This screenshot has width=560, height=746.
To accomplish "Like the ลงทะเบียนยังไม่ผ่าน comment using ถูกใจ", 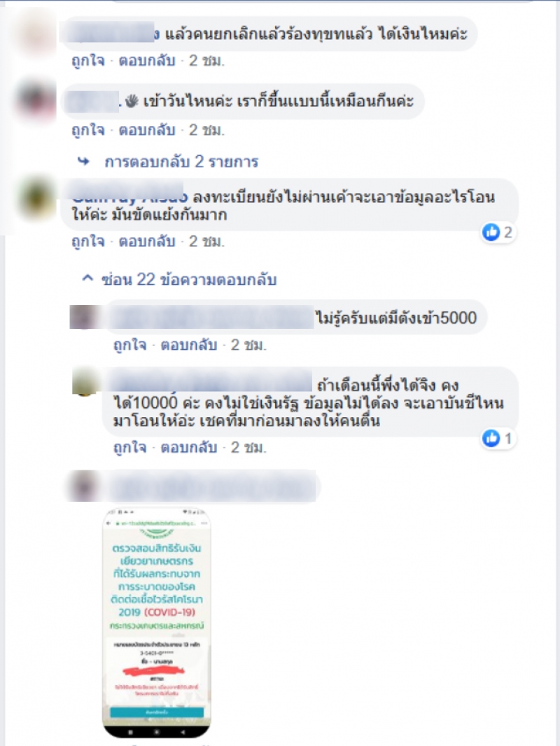I will [x=88, y=241].
